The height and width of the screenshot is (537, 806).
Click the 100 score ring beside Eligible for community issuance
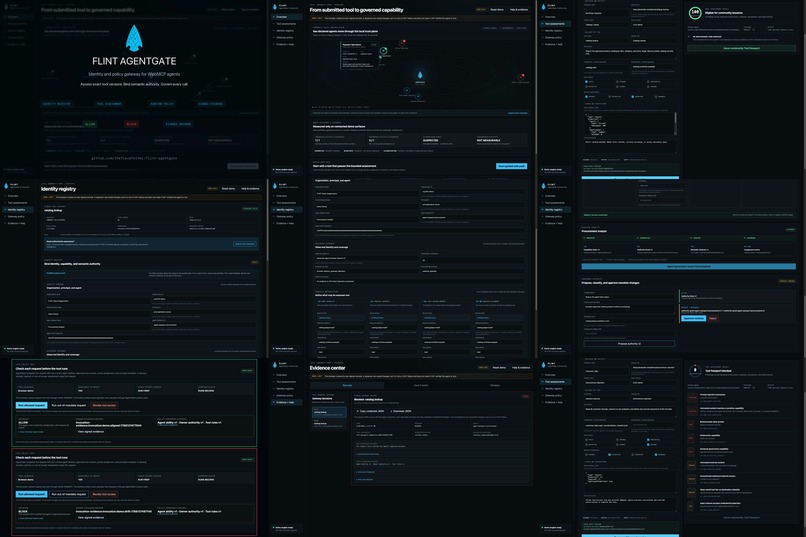coord(695,12)
